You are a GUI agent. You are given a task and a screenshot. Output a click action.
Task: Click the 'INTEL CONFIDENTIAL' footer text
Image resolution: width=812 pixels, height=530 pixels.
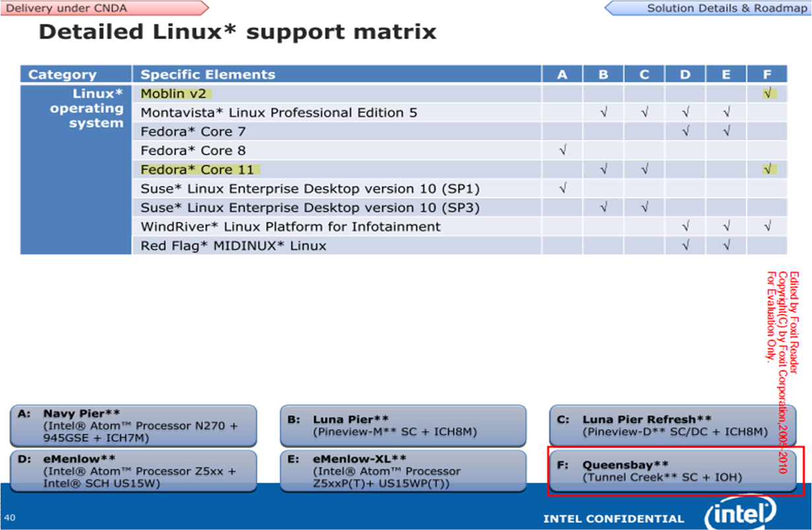click(613, 519)
